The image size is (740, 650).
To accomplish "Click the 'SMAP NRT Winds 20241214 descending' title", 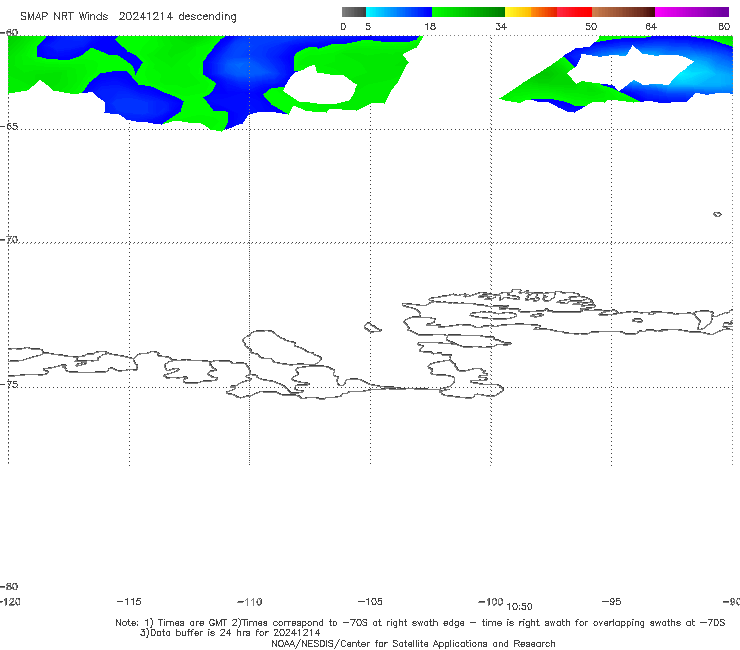I will tap(128, 16).
